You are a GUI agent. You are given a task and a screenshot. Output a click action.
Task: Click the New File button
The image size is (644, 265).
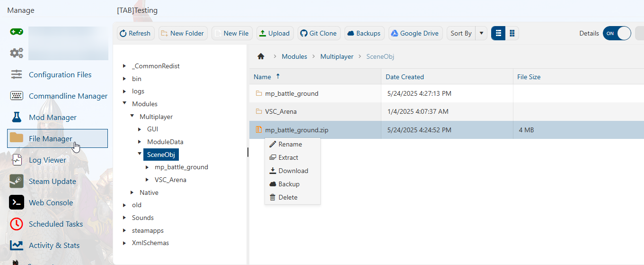tap(232, 33)
